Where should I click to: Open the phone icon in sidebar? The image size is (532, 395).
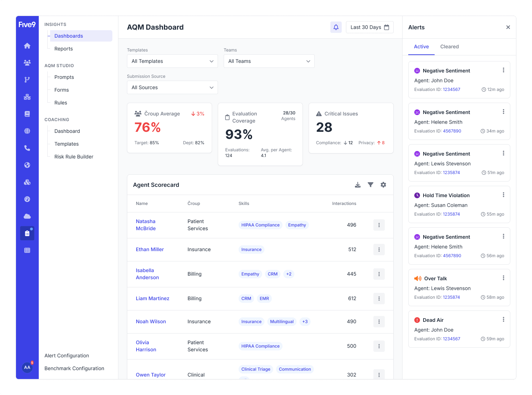[27, 148]
